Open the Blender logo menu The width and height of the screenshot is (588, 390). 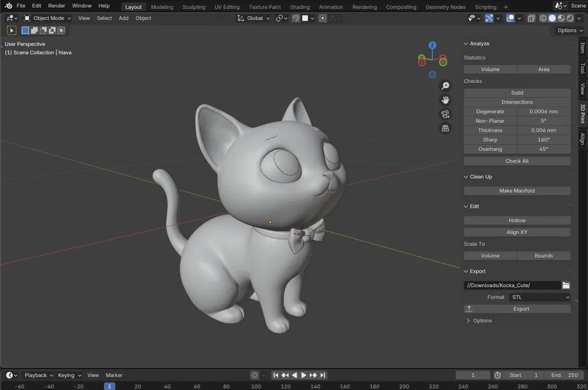8,6
